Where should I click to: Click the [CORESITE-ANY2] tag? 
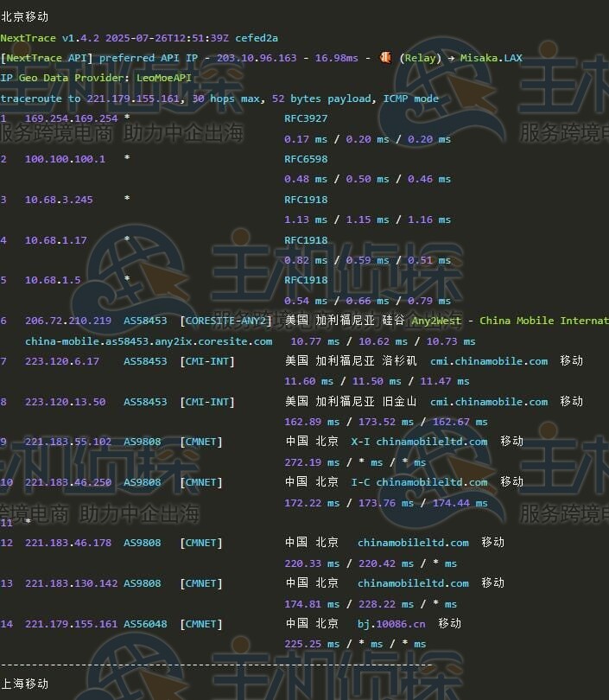226,321
